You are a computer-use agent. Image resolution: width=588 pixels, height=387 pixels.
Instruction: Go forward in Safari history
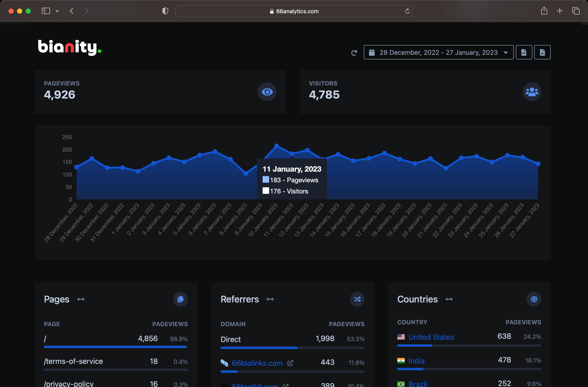tap(86, 11)
